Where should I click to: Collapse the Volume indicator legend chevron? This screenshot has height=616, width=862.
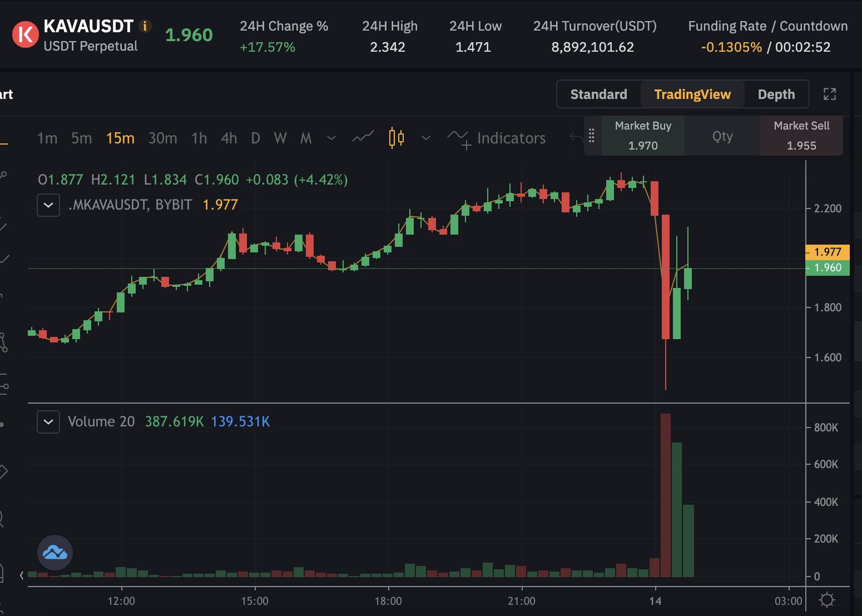click(x=48, y=421)
